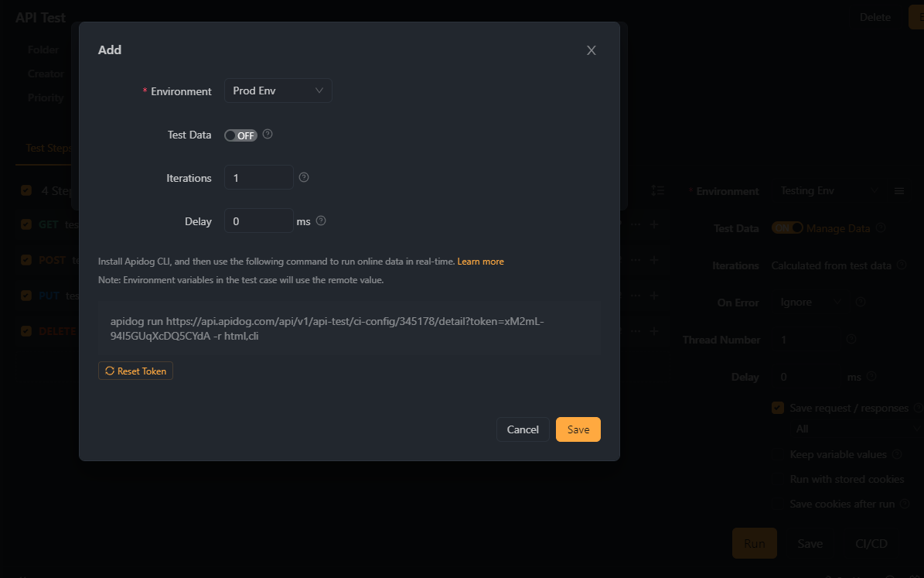Click the background Delay value field
The height and width of the screenshot is (578, 924).
point(806,377)
